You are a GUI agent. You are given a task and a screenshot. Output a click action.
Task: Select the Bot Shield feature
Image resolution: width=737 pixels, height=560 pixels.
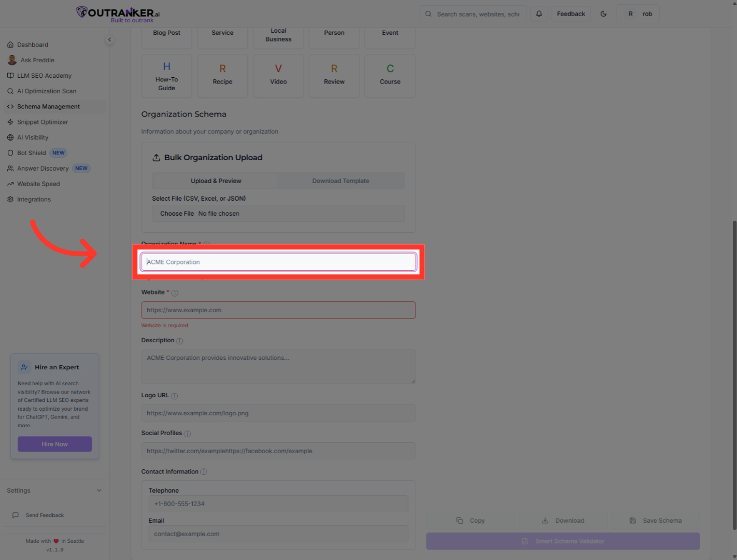point(31,152)
